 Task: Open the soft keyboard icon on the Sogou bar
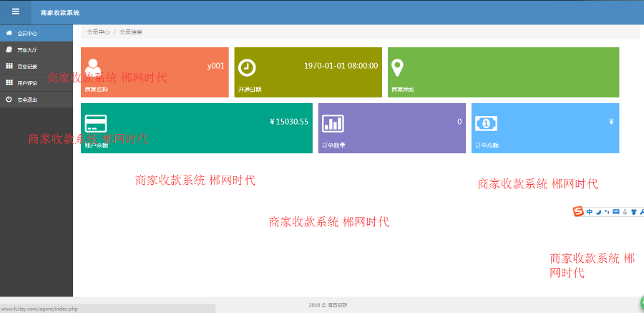click(615, 212)
